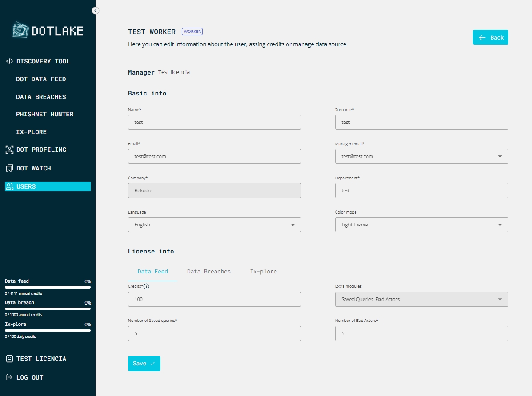Screen dimensions: 532x396
Task: Open the Color mode dropdown
Action: (500, 225)
